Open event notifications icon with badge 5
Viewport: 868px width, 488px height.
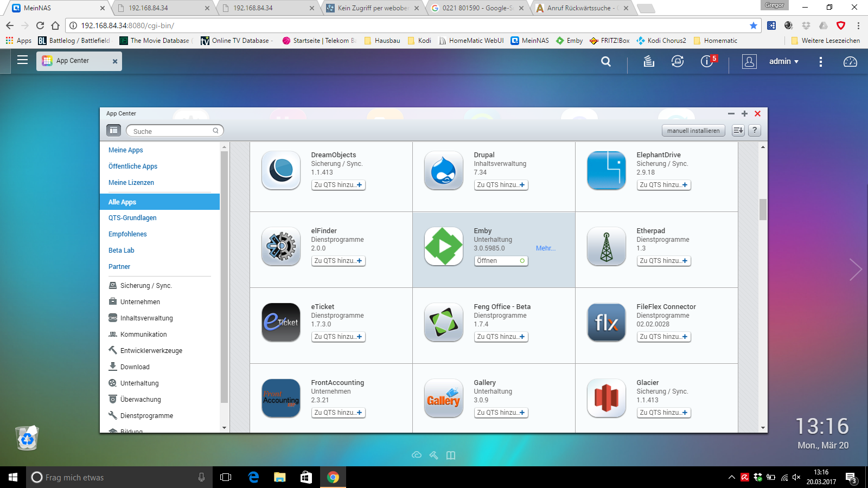(707, 61)
